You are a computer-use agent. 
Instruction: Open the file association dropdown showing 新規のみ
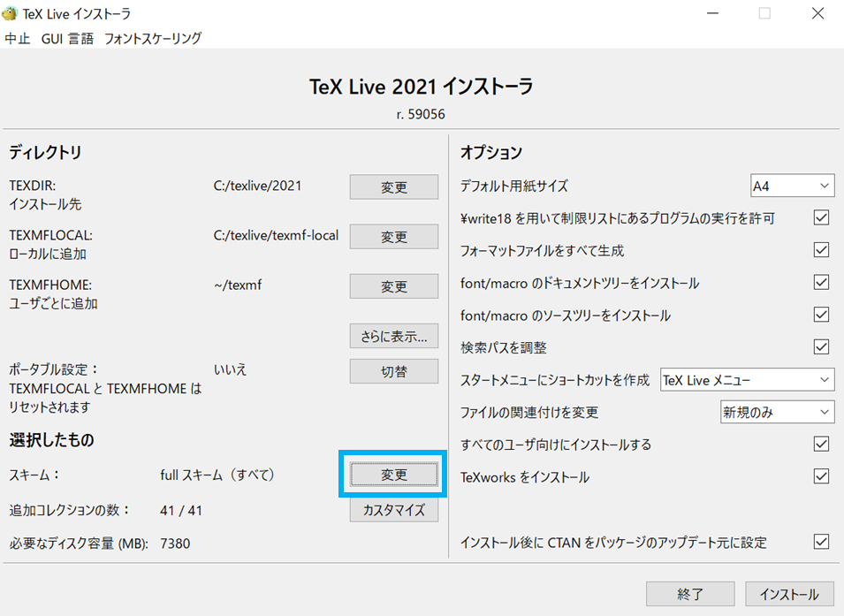[x=777, y=411]
